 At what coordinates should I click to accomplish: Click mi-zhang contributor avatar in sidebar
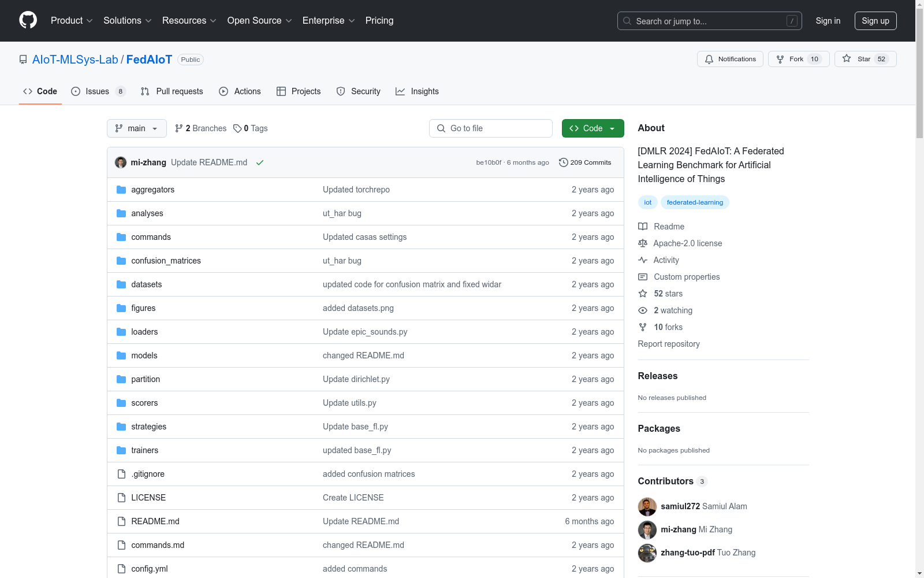pos(647,530)
